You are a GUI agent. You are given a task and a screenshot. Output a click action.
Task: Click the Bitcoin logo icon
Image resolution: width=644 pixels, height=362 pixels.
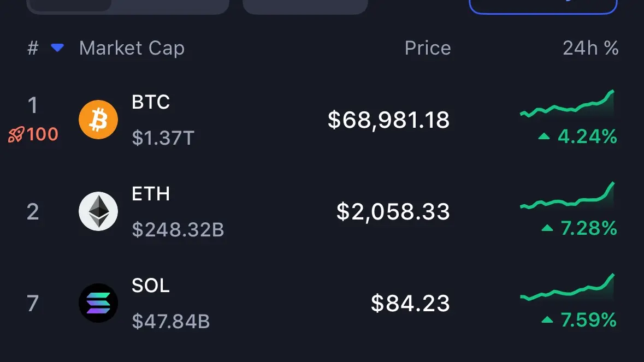pyautogui.click(x=98, y=120)
